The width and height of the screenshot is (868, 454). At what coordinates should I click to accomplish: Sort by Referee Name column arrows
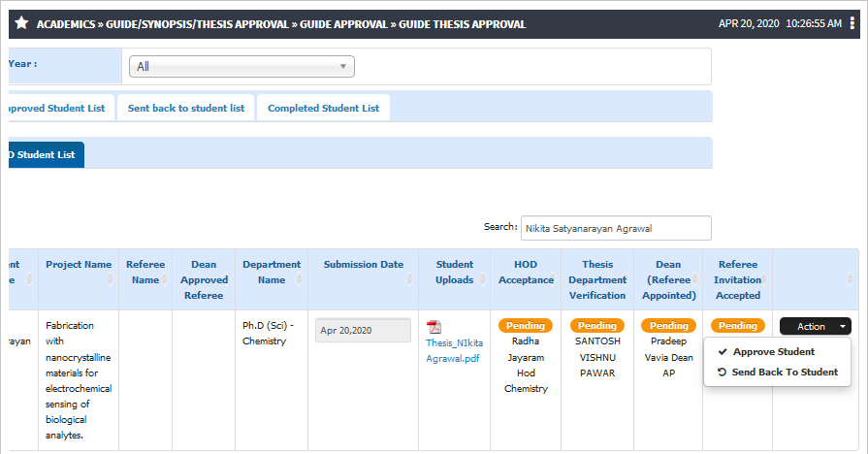(164, 279)
